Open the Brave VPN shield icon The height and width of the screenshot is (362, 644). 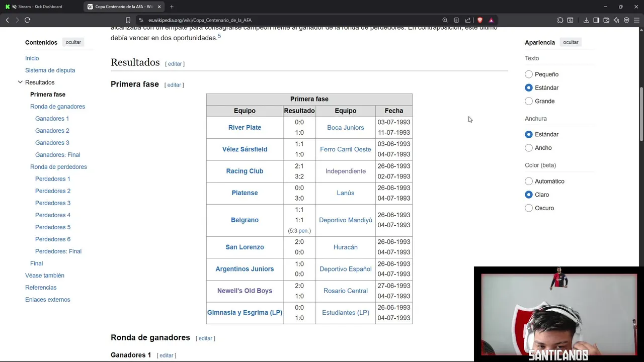(626, 20)
